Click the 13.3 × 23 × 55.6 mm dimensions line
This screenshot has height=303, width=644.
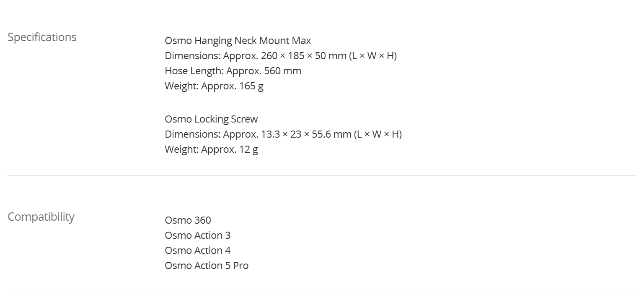pyautogui.click(x=283, y=134)
